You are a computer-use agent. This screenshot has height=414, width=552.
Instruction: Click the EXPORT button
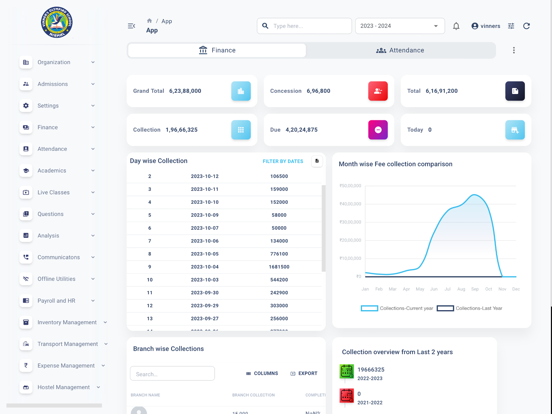coord(303,374)
